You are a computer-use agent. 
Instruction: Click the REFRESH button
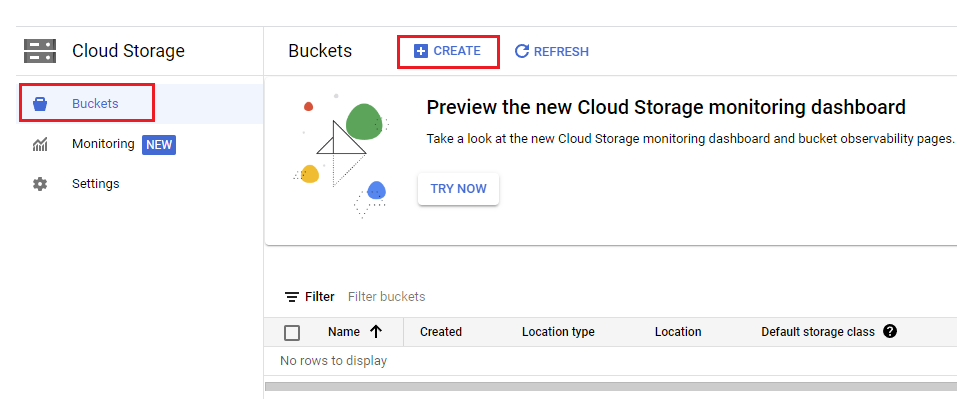coord(552,52)
